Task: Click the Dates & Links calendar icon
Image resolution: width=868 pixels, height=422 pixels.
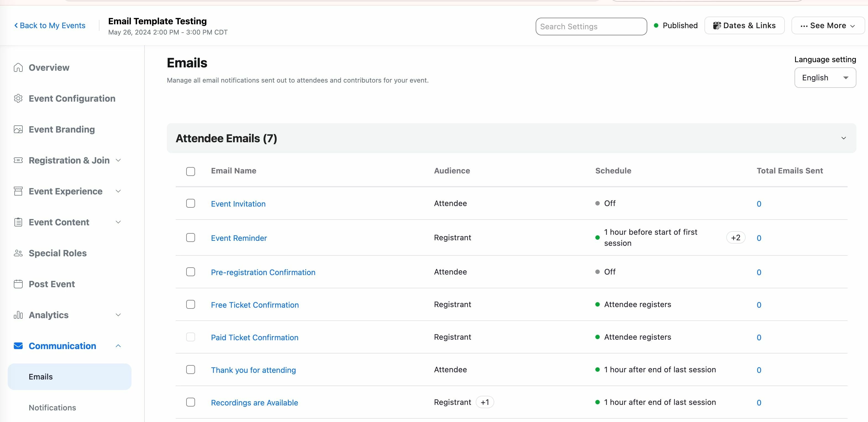Action: (717, 26)
